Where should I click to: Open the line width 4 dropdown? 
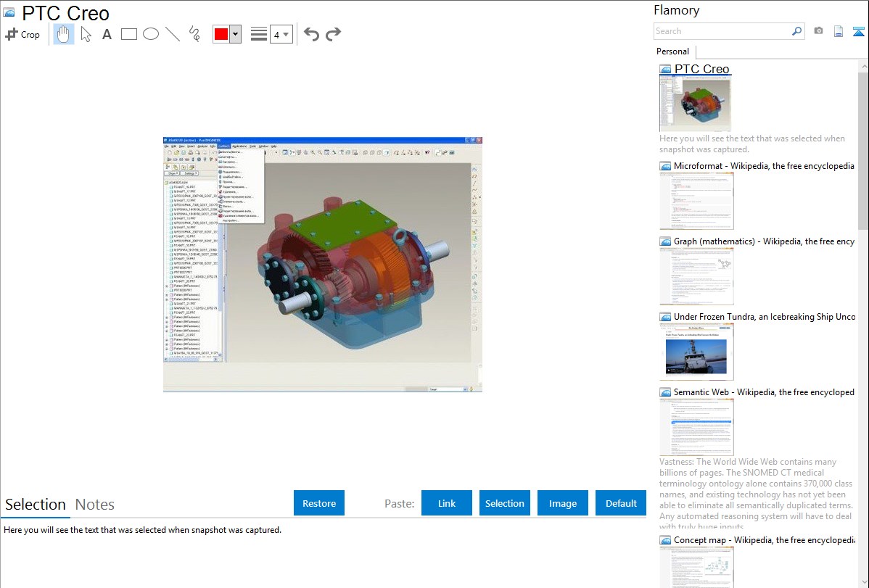281,34
